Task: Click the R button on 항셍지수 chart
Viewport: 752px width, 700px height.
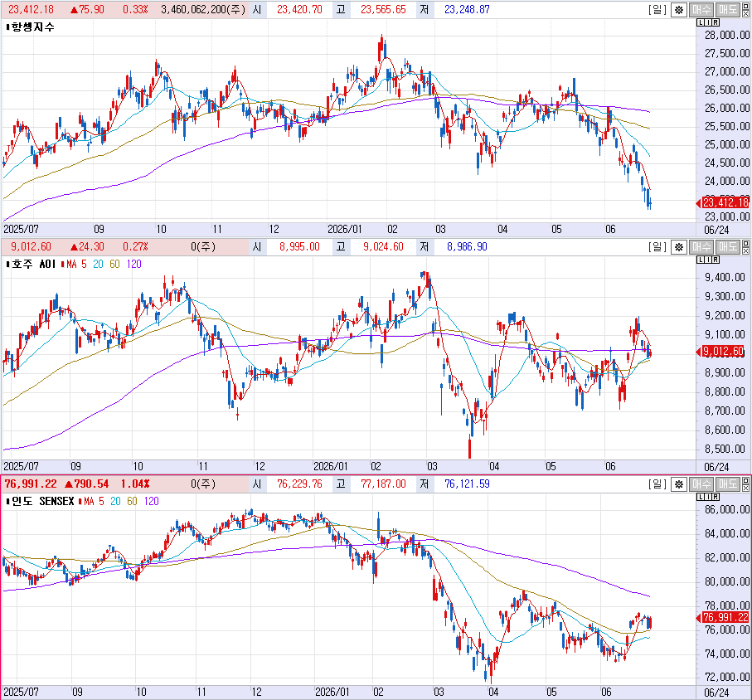Action: coord(716,22)
